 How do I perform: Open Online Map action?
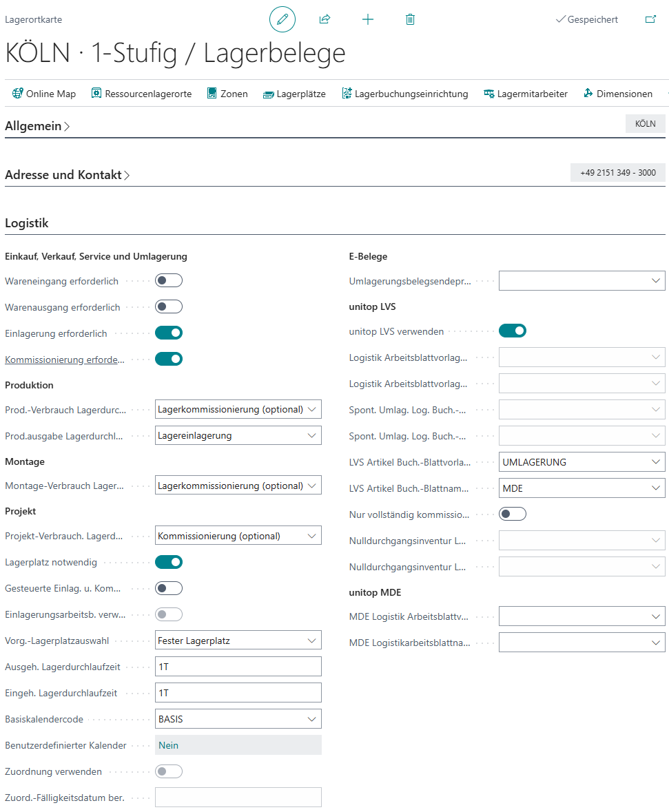[x=44, y=94]
